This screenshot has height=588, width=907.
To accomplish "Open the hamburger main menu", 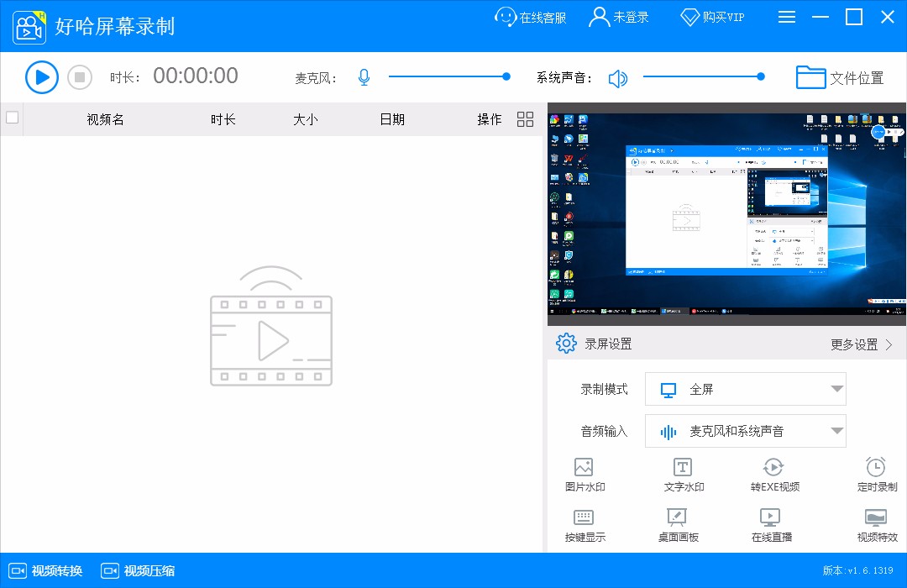I will point(787,16).
